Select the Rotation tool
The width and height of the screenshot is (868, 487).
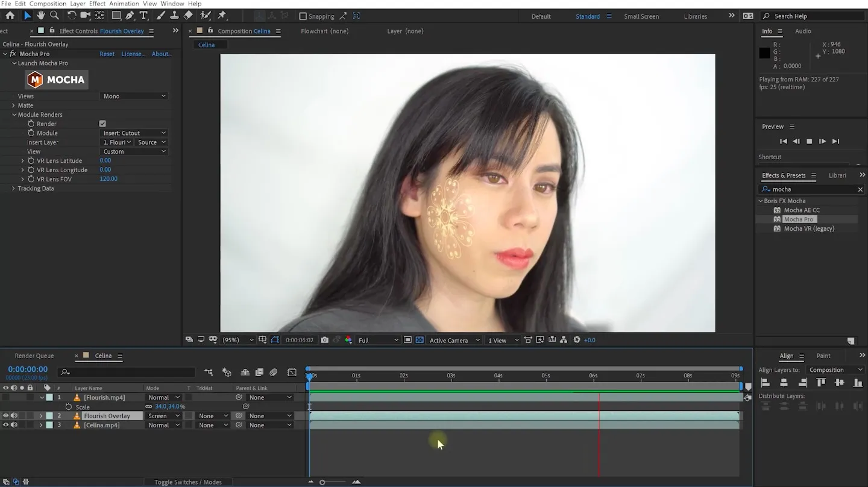click(x=72, y=16)
